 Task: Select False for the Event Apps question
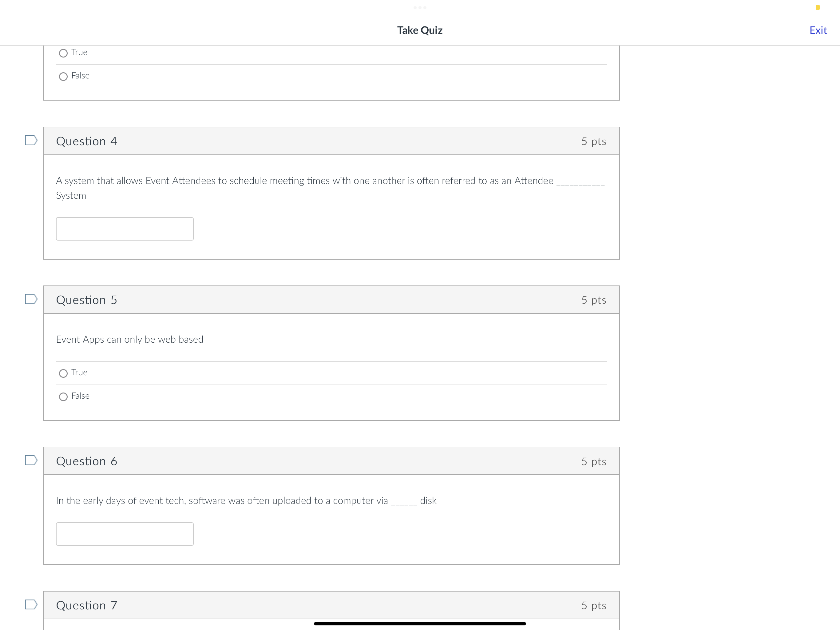pyautogui.click(x=63, y=396)
